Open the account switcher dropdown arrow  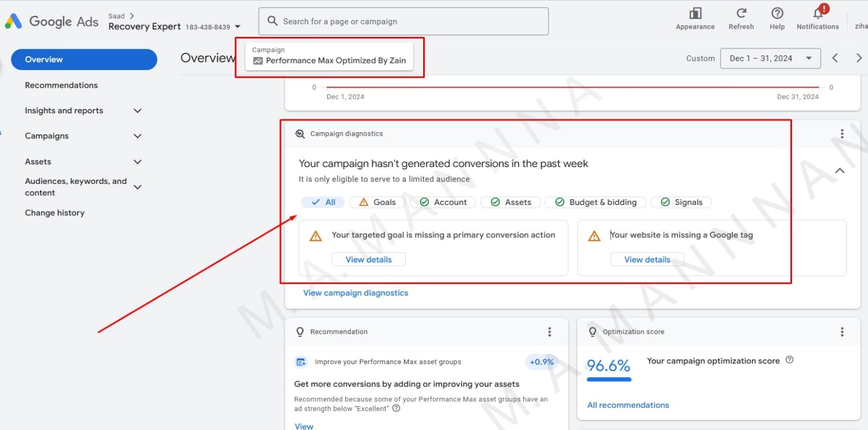tap(238, 27)
